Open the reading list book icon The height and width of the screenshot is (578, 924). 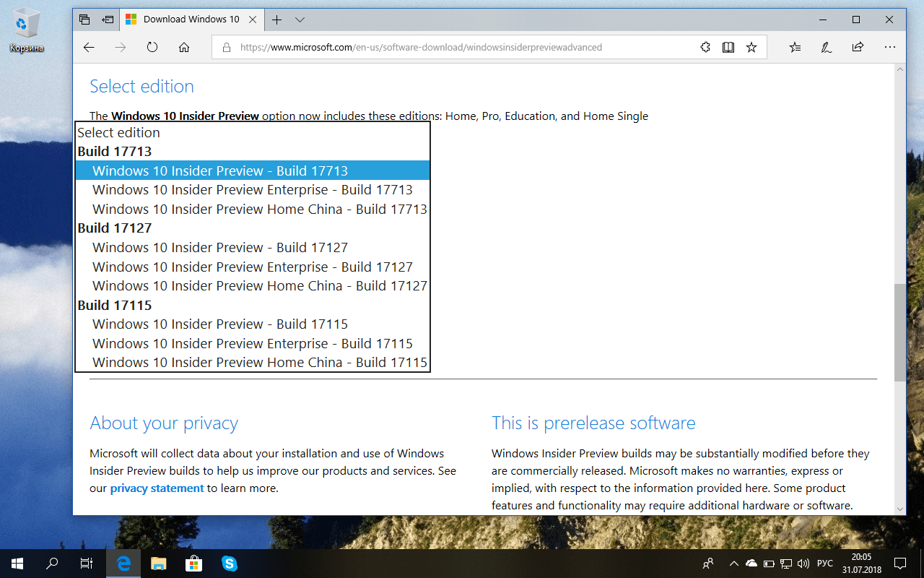tap(728, 46)
